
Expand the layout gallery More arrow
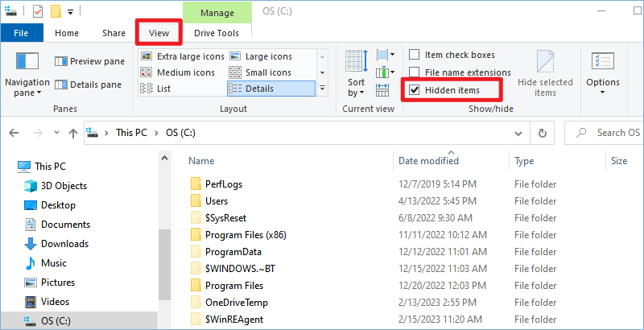click(323, 89)
